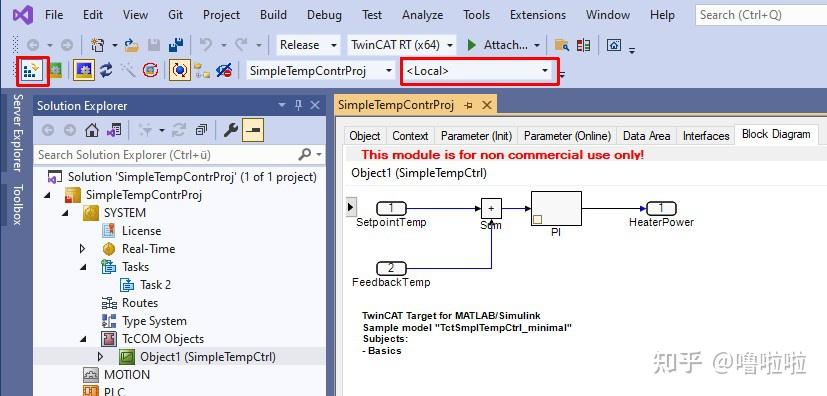
Task: Expand the Object1 (SimpleTempCtrl) tree node
Action: click(x=100, y=357)
